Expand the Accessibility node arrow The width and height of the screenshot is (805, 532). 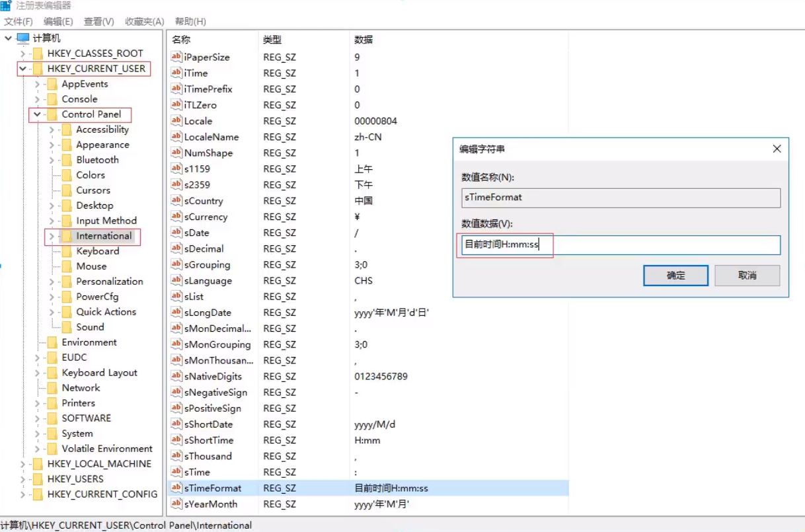tap(52, 130)
